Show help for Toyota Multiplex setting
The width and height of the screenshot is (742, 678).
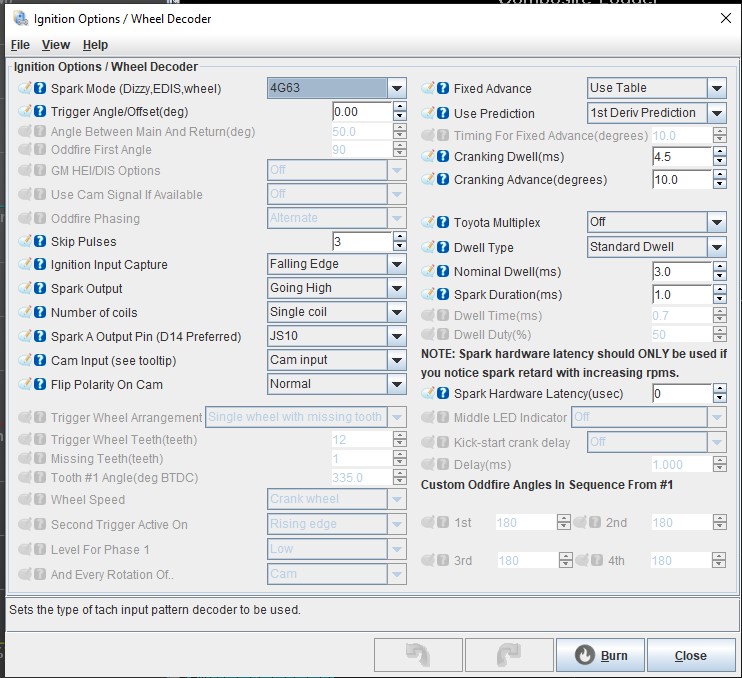click(x=443, y=222)
